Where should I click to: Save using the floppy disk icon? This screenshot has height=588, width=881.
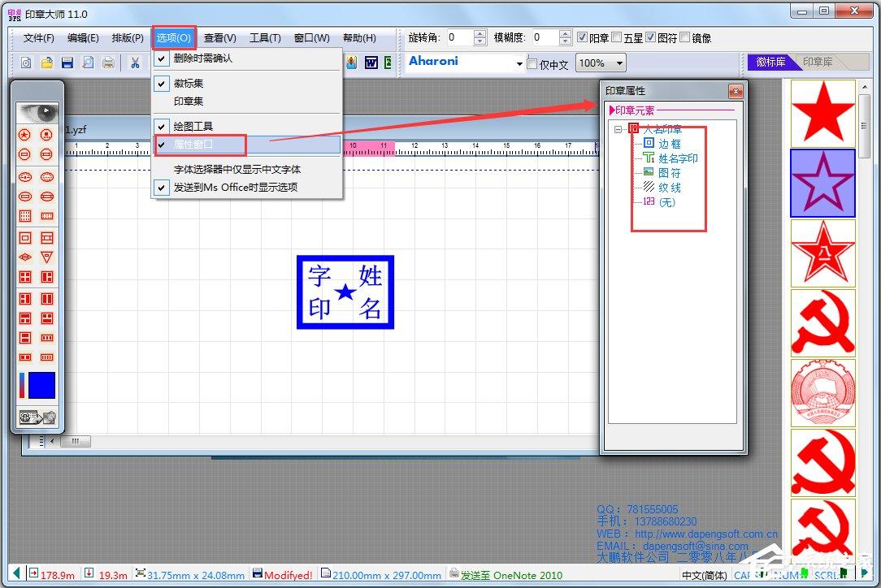pyautogui.click(x=67, y=63)
